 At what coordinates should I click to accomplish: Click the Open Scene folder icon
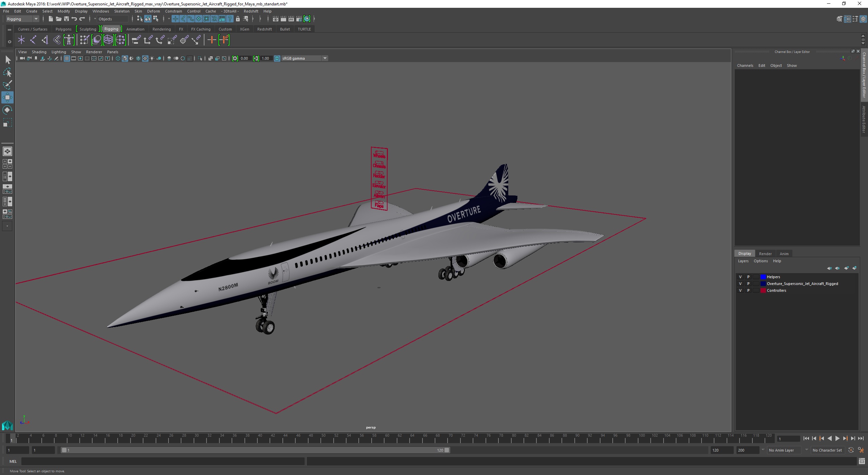click(58, 19)
